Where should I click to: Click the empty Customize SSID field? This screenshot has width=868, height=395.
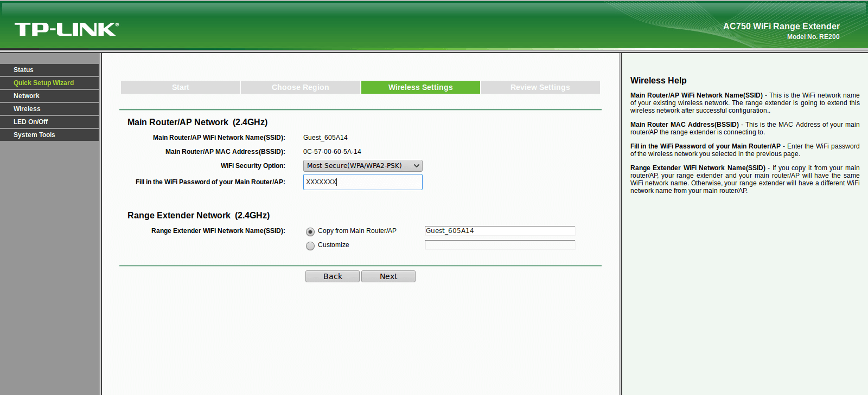500,245
